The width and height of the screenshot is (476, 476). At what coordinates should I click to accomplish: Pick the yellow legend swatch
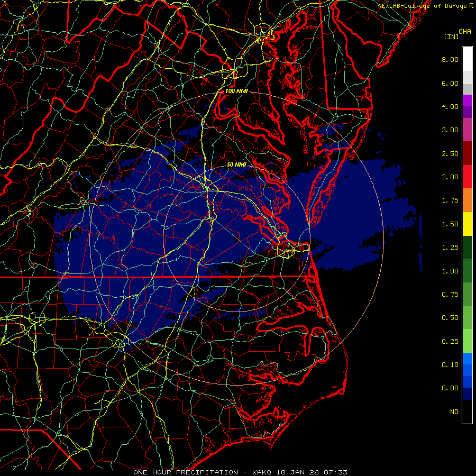click(x=467, y=224)
